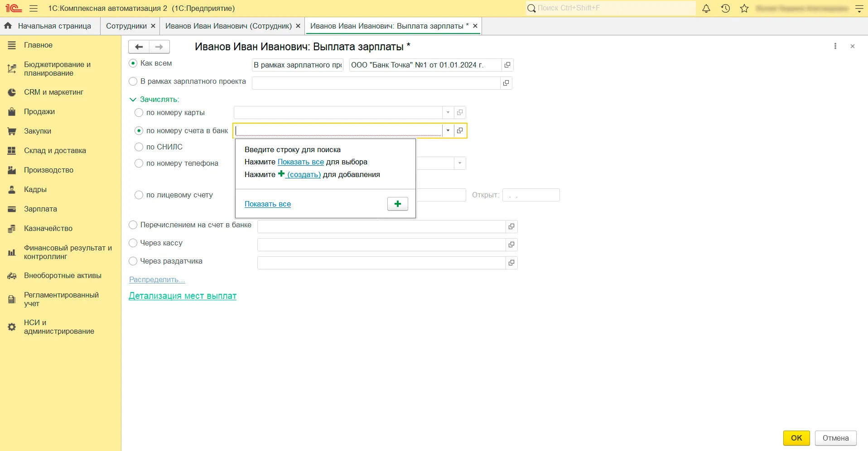Open Зарплата section in sidebar
Screen dimensions: 868x451
pos(40,209)
